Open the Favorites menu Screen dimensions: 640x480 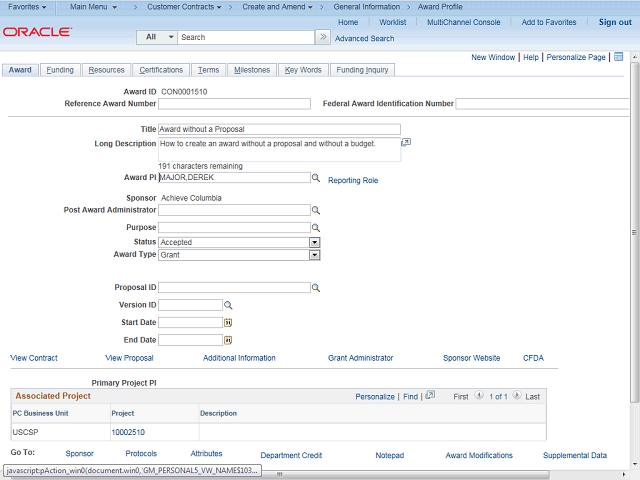coord(29,7)
